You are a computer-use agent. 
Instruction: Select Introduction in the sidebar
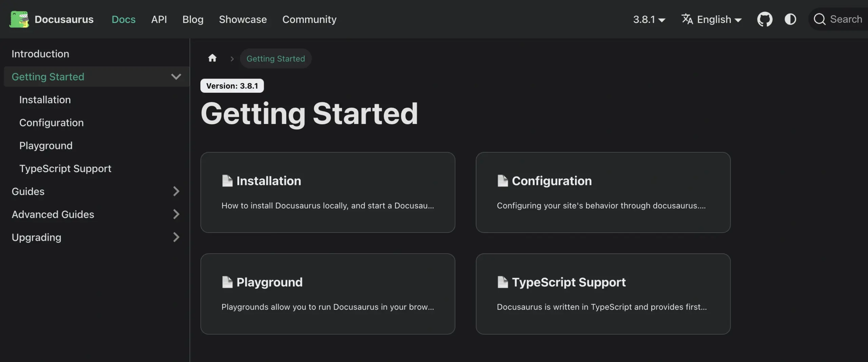40,54
